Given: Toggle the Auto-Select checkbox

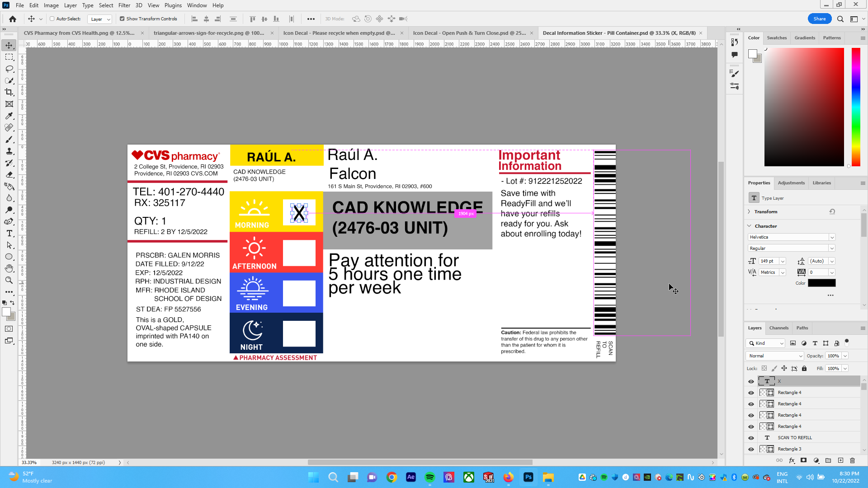Looking at the screenshot, I should coord(52,19).
